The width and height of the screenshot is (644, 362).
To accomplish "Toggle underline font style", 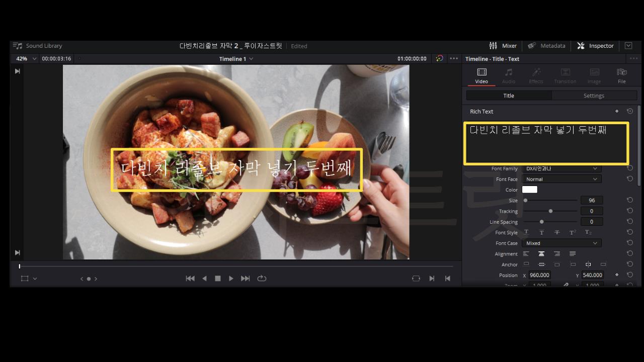I will point(526,232).
